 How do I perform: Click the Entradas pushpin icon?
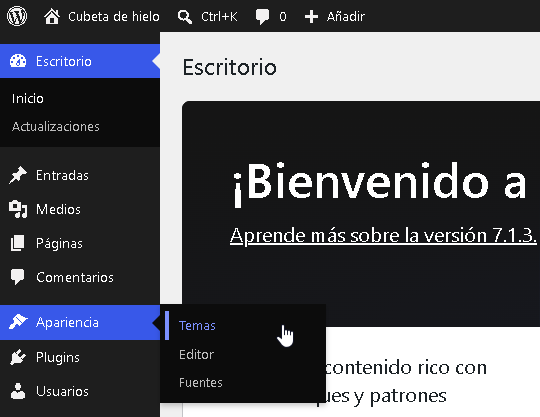pyautogui.click(x=18, y=175)
